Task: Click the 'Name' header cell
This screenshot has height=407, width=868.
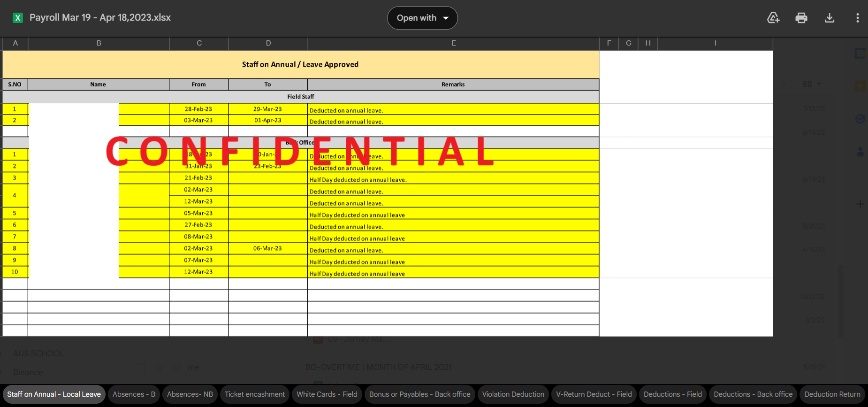Action: (x=98, y=84)
